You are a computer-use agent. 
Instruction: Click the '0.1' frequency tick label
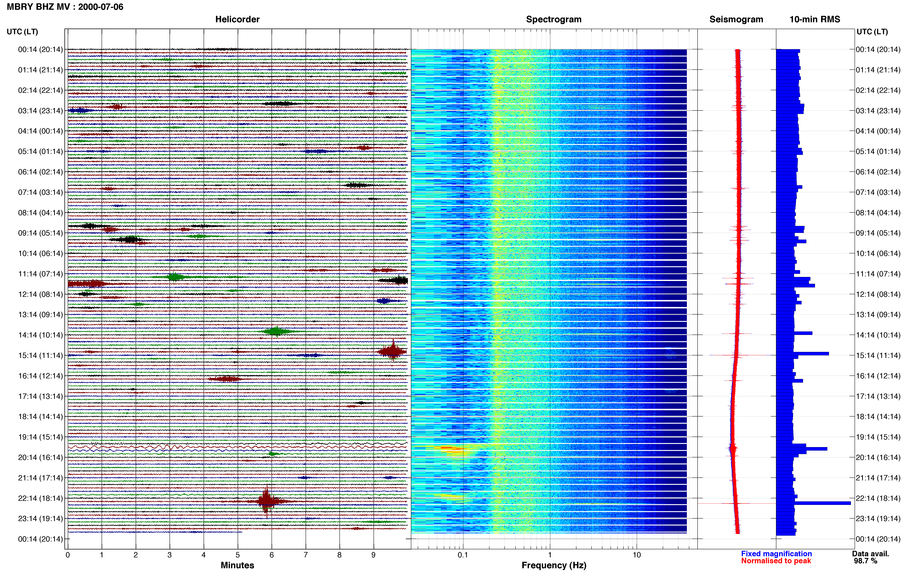point(463,555)
